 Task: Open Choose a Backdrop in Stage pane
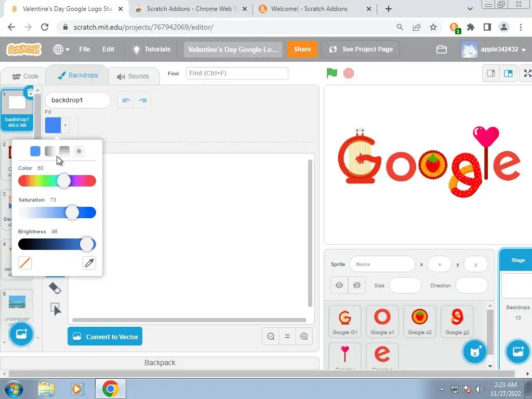[x=518, y=352]
